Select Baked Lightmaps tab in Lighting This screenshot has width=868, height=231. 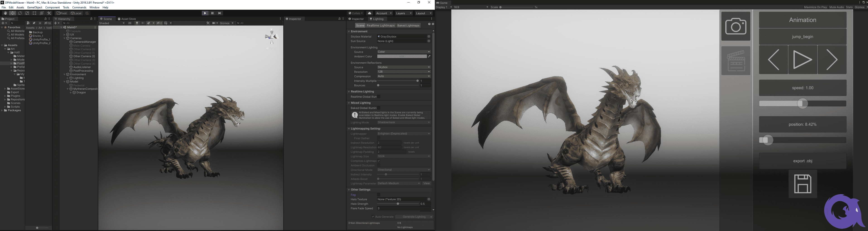click(408, 26)
